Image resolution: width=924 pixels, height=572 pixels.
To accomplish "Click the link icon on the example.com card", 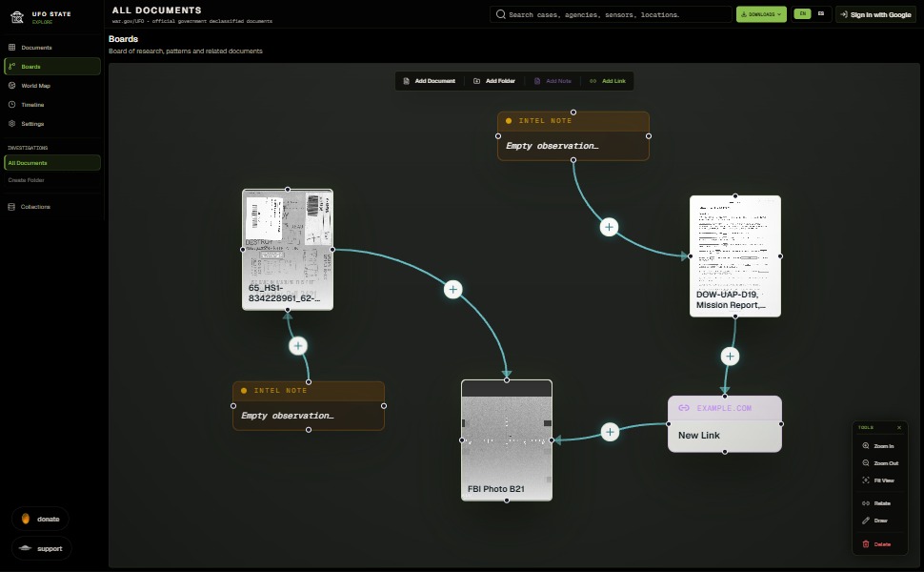I will tap(684, 408).
